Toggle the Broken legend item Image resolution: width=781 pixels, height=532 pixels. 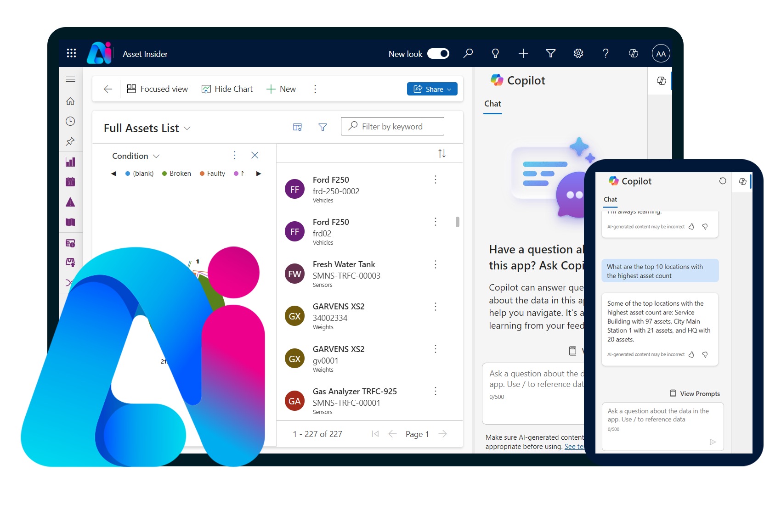point(176,174)
